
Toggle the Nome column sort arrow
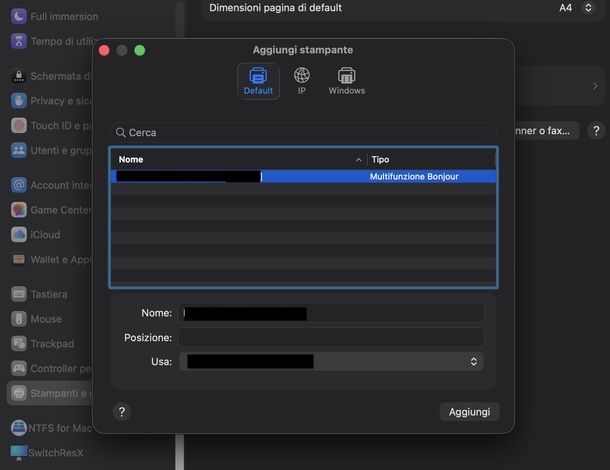tap(358, 160)
